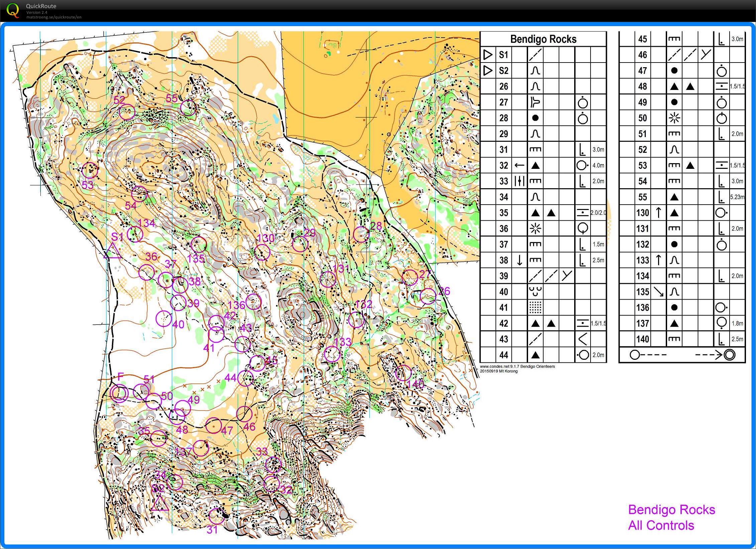Click the S2 start triangle on map
This screenshot has width=756, height=549.
pos(159,504)
